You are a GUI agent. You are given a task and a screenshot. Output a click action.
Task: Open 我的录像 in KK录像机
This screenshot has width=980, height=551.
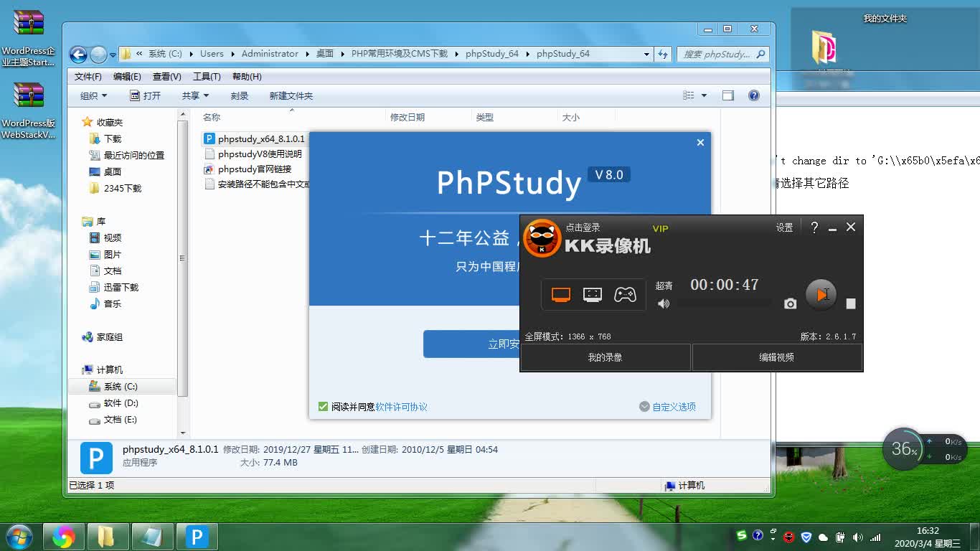pyautogui.click(x=605, y=357)
